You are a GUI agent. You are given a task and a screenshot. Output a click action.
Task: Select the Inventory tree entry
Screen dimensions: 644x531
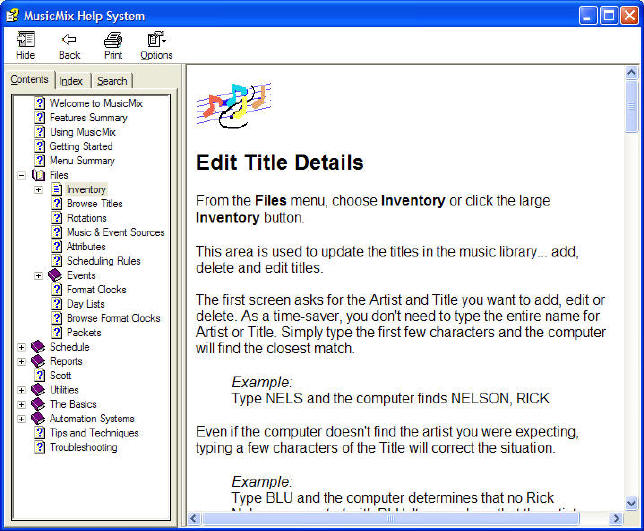(87, 189)
